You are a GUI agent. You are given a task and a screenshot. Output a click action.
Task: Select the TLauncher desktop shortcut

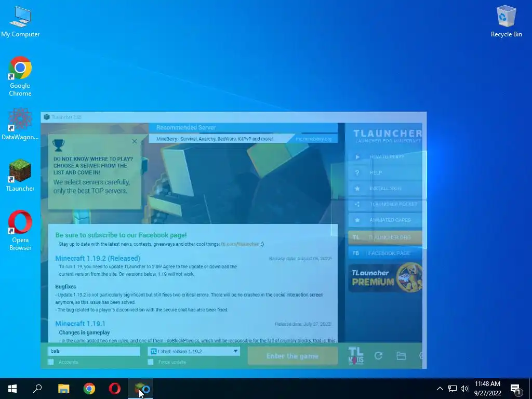pyautogui.click(x=20, y=176)
